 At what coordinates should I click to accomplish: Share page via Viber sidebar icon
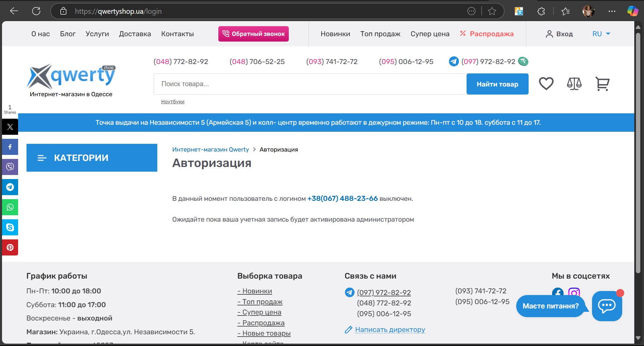point(10,167)
